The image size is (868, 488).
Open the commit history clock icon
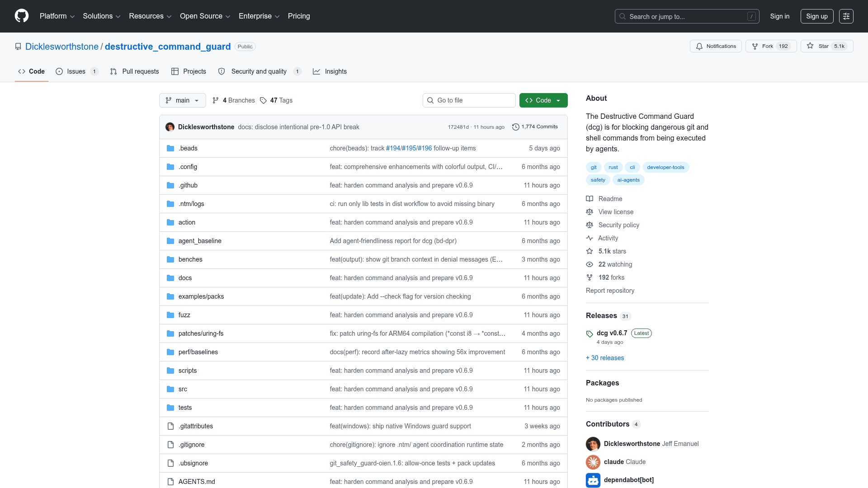[x=515, y=127]
